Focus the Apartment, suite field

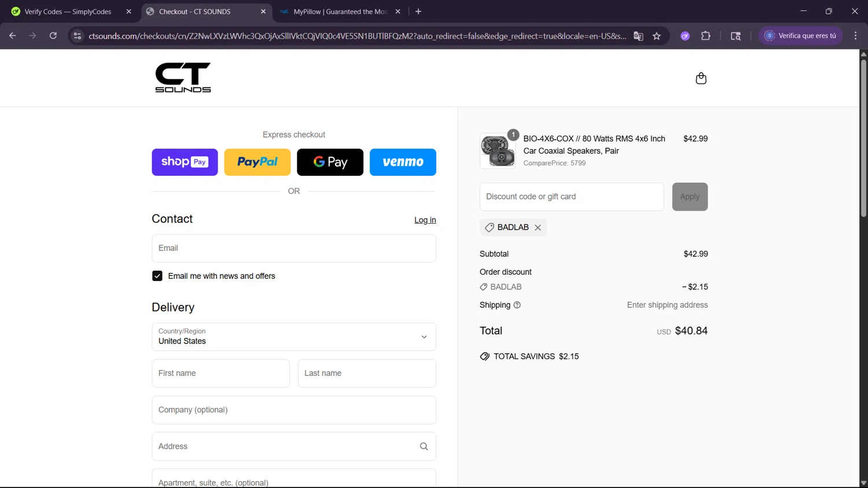point(294,478)
